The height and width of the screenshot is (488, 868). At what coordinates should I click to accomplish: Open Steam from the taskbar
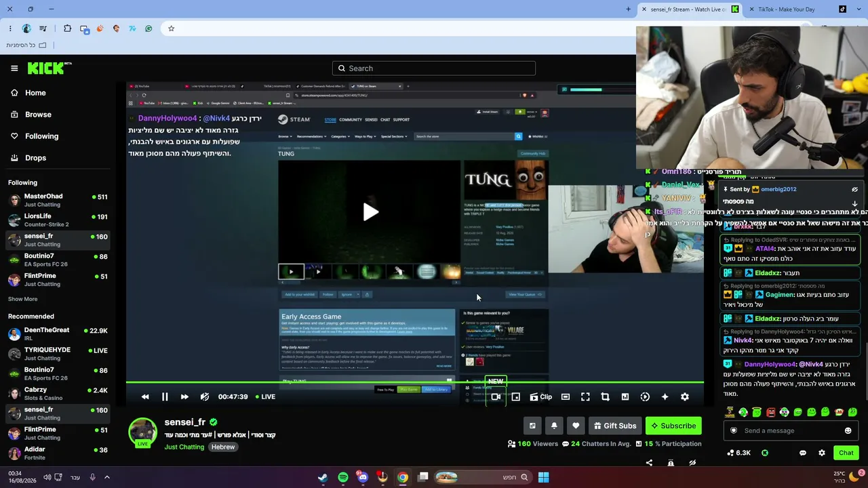coord(323,477)
